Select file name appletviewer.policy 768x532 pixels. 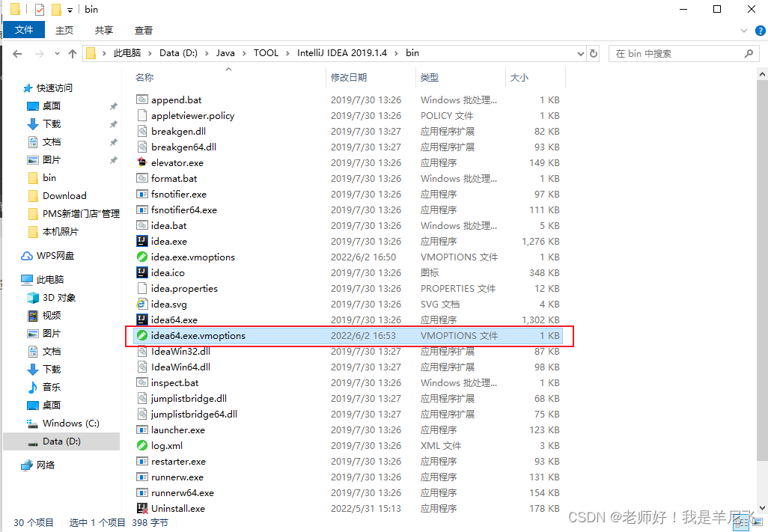click(192, 115)
